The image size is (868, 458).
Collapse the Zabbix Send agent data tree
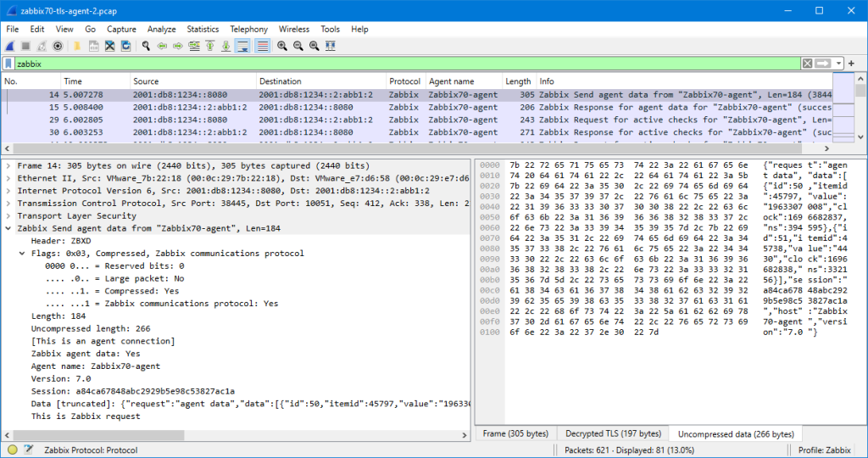pos(8,228)
